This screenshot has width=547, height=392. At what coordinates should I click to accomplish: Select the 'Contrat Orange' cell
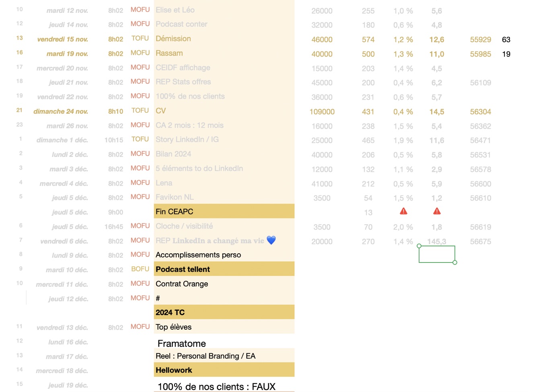point(224,283)
